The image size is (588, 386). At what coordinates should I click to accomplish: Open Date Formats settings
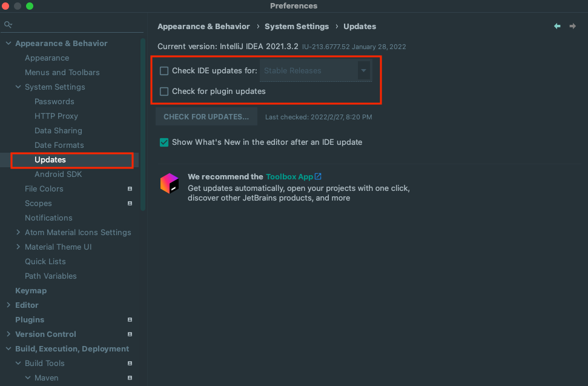pos(59,145)
